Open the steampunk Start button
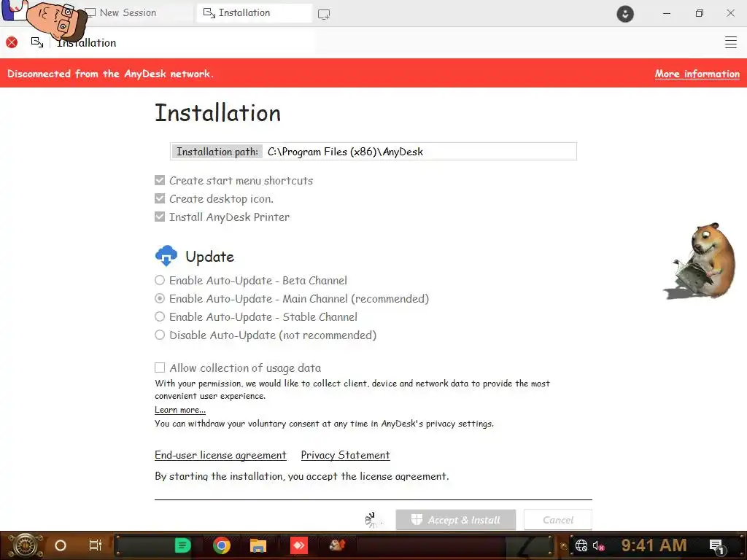747x560 pixels. click(25, 545)
